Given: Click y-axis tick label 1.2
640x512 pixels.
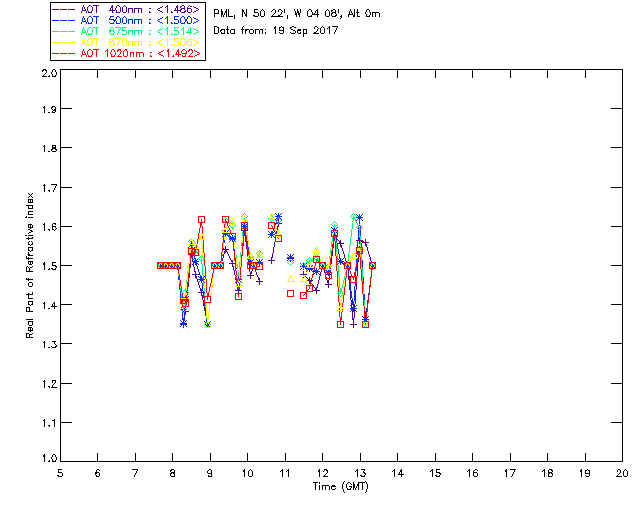Looking at the screenshot, I should click(x=49, y=384).
